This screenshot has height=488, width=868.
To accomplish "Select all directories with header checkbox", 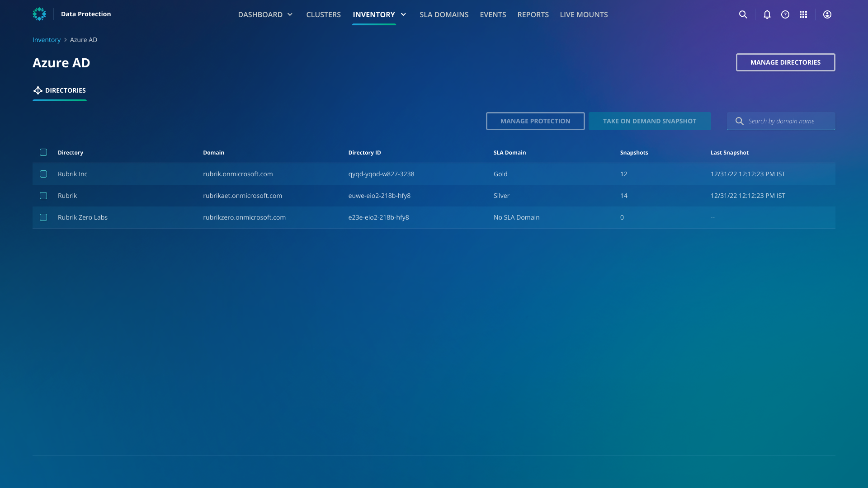I will [x=43, y=152].
